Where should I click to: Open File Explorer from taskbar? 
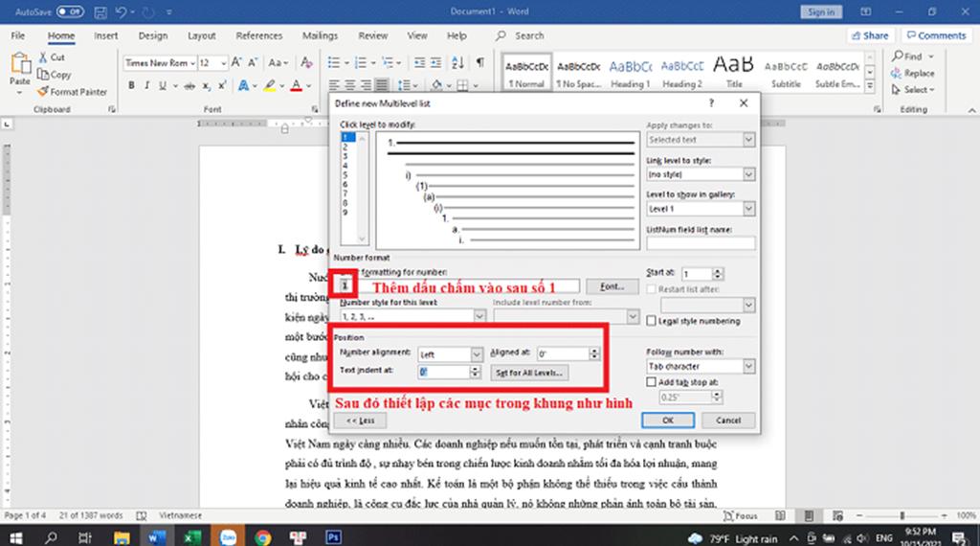coord(122,536)
